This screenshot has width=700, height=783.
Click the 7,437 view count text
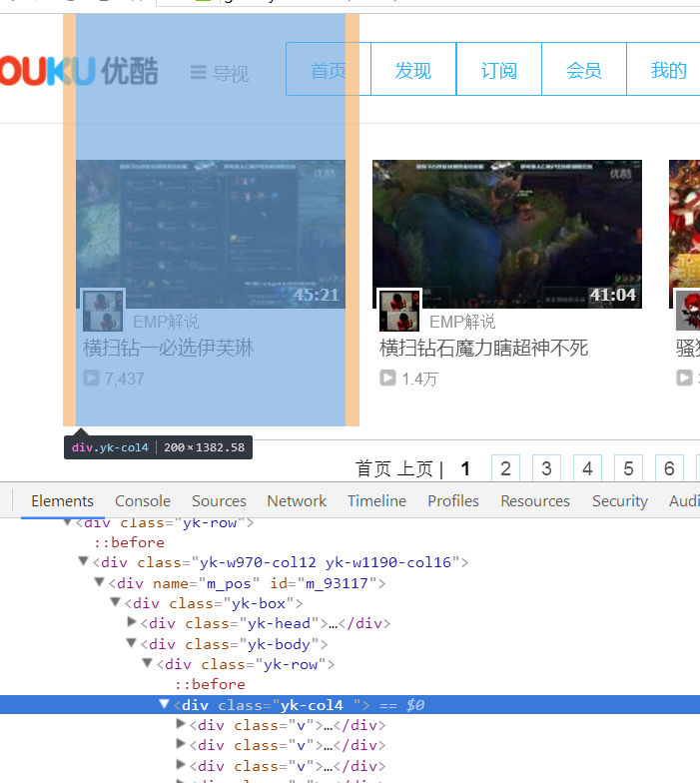[124, 379]
